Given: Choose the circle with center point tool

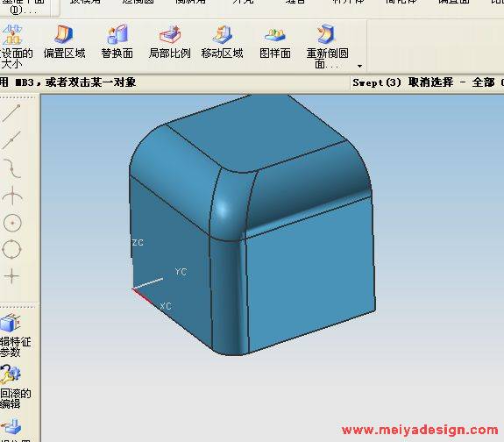Looking at the screenshot, I should coord(12,223).
